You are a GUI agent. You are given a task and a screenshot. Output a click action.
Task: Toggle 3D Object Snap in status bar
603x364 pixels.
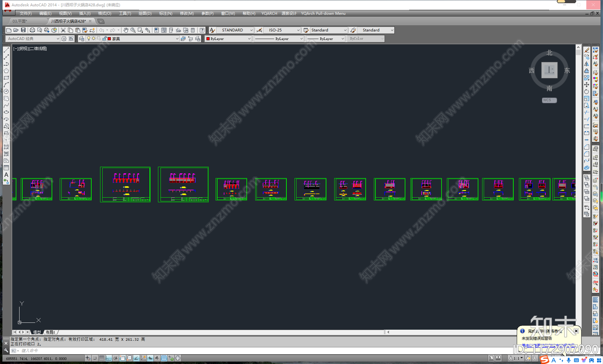pyautogui.click(x=129, y=358)
